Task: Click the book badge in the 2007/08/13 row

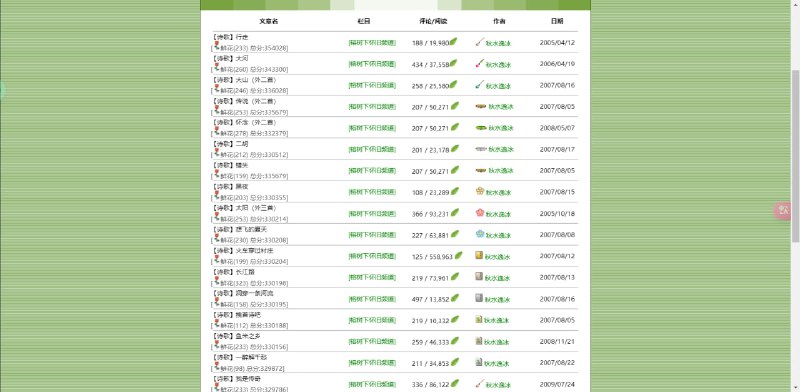Action: (479, 276)
